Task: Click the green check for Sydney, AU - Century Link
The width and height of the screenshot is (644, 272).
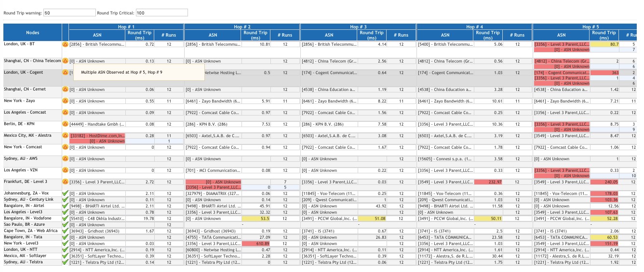Action: tap(65, 200)
